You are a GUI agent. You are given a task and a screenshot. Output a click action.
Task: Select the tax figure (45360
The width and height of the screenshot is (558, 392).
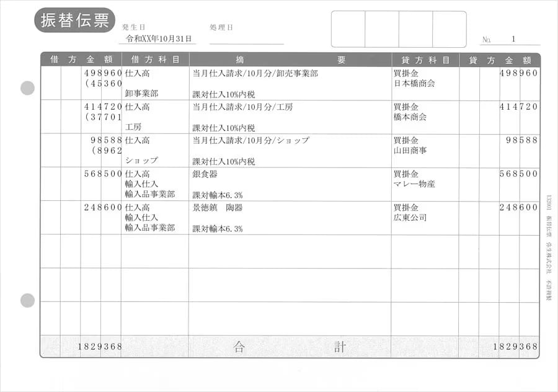tap(103, 83)
